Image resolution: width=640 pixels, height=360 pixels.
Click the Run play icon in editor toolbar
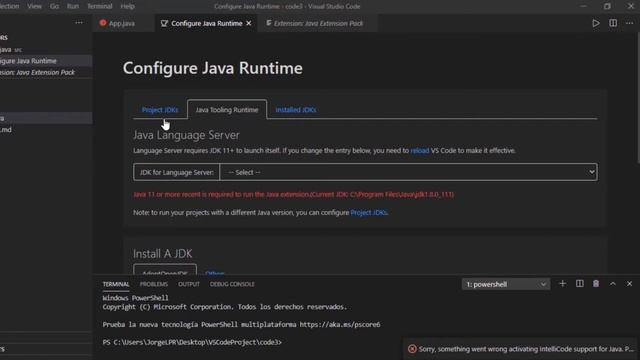tap(596, 23)
